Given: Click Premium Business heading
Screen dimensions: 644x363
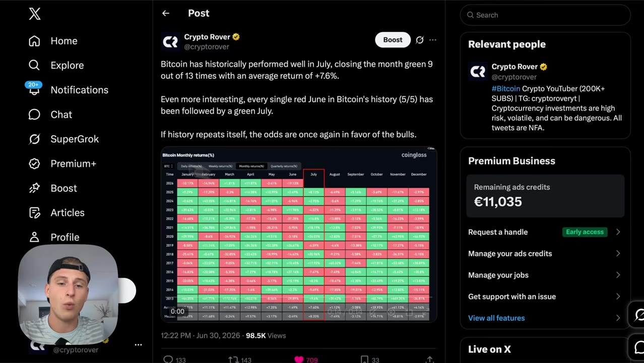Looking at the screenshot, I should [511, 161].
